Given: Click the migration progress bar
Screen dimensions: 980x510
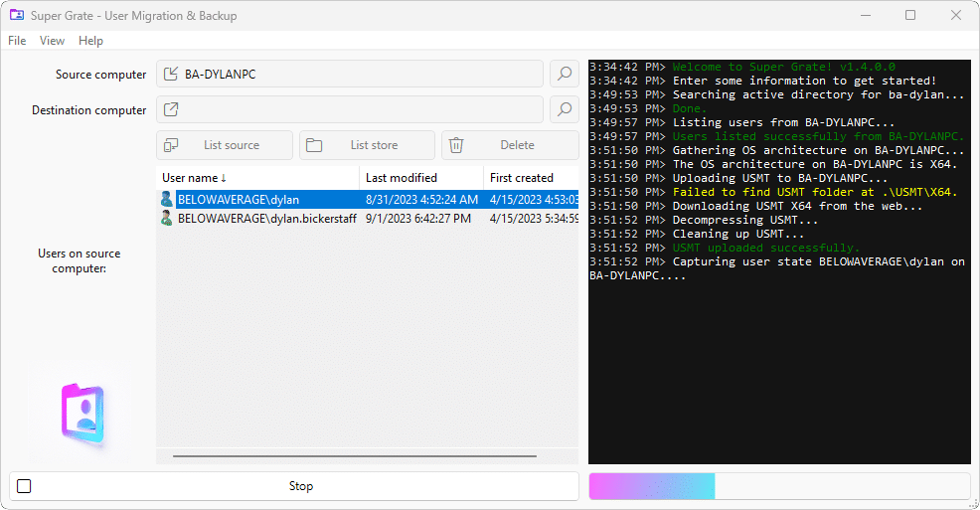Looking at the screenshot, I should pyautogui.click(x=778, y=486).
